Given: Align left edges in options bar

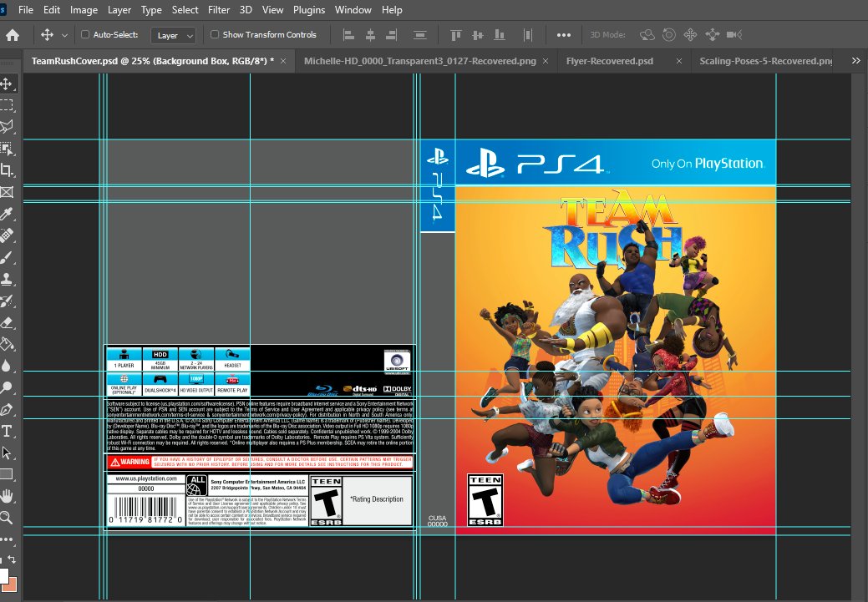Looking at the screenshot, I should tap(348, 35).
